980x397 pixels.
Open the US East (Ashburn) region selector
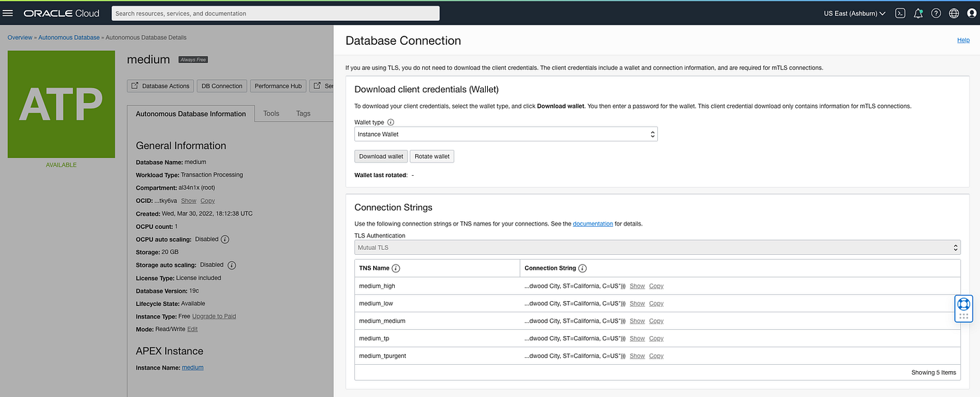[x=854, y=13]
